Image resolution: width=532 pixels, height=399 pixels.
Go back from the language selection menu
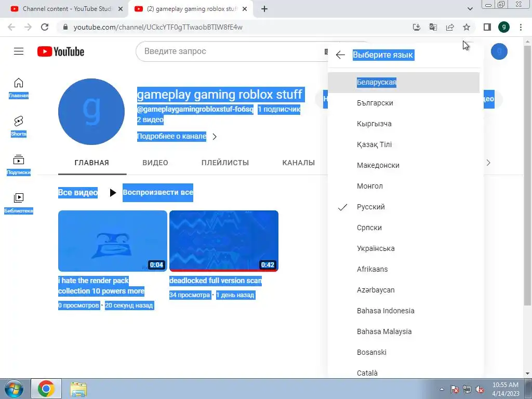click(340, 55)
